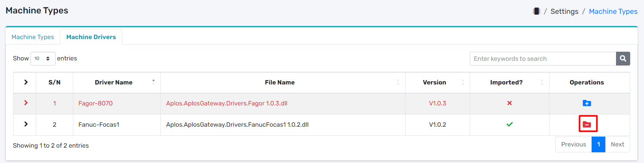Sort by the Imported? column
This screenshot has height=163, width=644.
(x=542, y=82)
